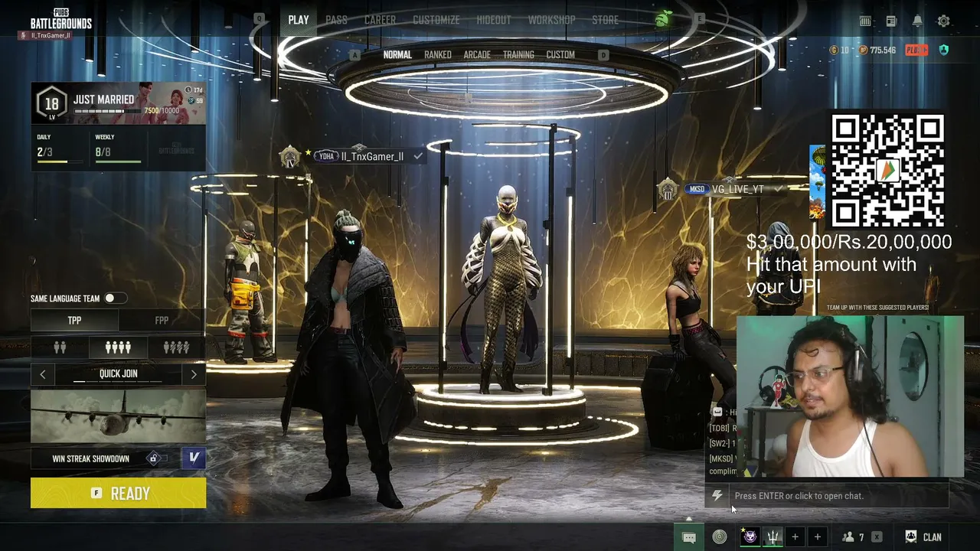Select the duo two-player team size
The height and width of the screenshot is (551, 980).
click(x=60, y=347)
